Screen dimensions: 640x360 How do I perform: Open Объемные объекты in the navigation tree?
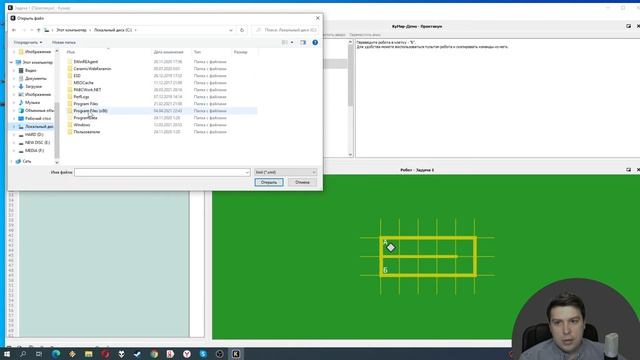pyautogui.click(x=36, y=111)
